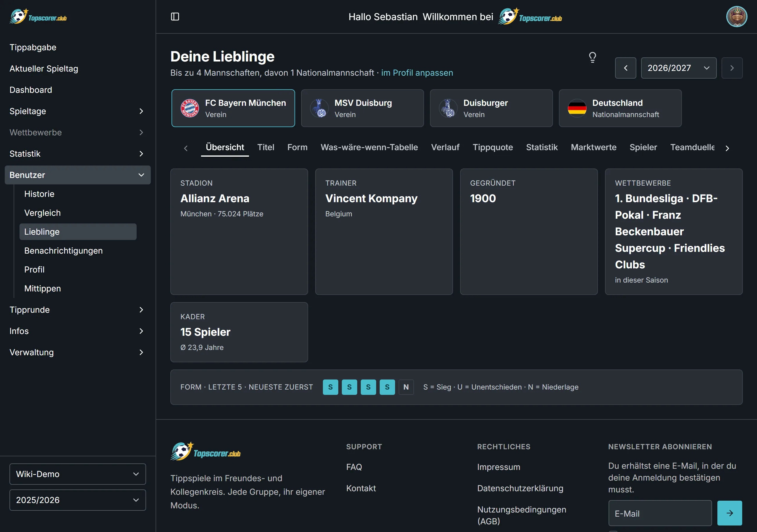Submit newsletter with arrow button
The width and height of the screenshot is (757, 532).
[729, 513]
